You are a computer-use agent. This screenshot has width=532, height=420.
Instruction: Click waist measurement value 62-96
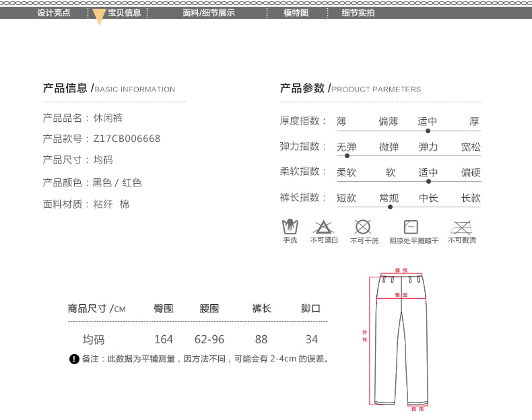click(209, 339)
